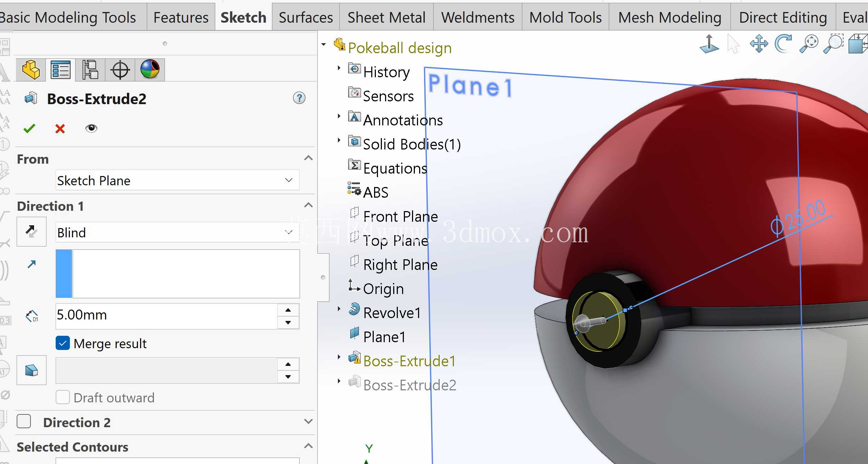868x464 pixels.
Task: Click the blue direction of extrusion arrow icon
Action: (32, 264)
